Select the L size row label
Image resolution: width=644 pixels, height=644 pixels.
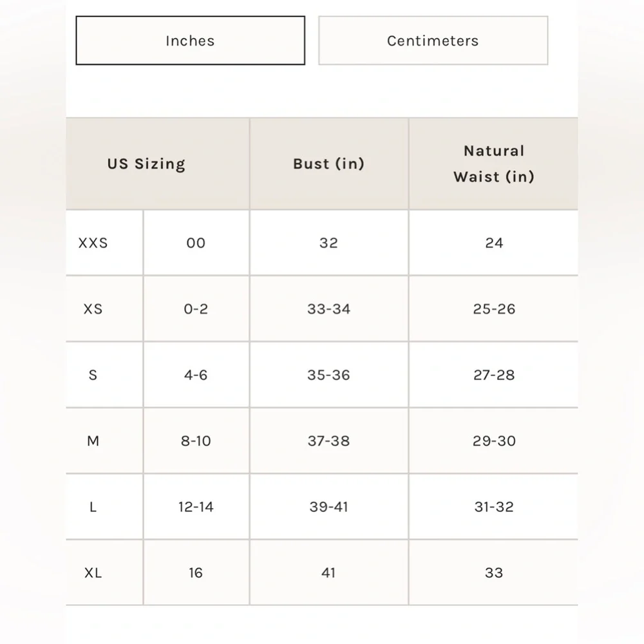pos(93,507)
